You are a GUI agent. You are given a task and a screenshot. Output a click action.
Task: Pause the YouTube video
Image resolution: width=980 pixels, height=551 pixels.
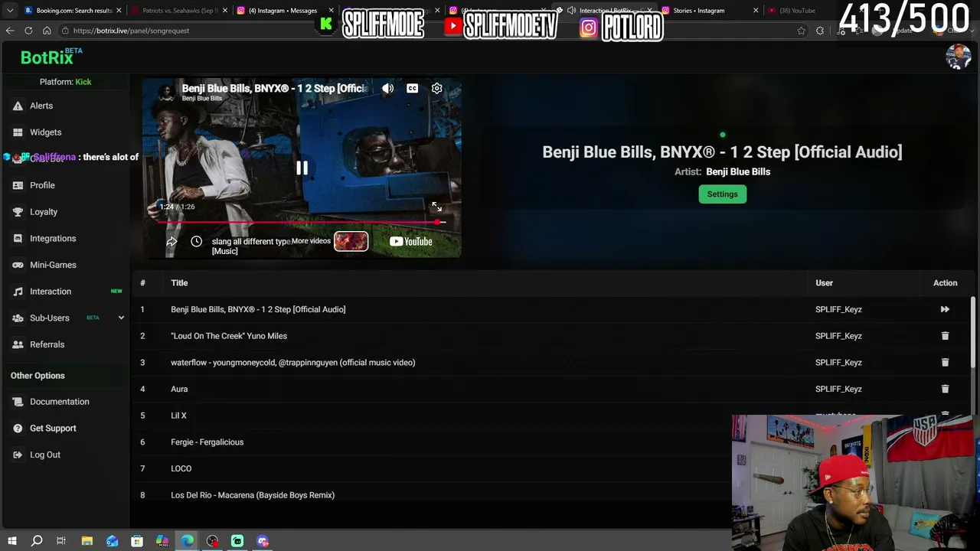pos(302,168)
